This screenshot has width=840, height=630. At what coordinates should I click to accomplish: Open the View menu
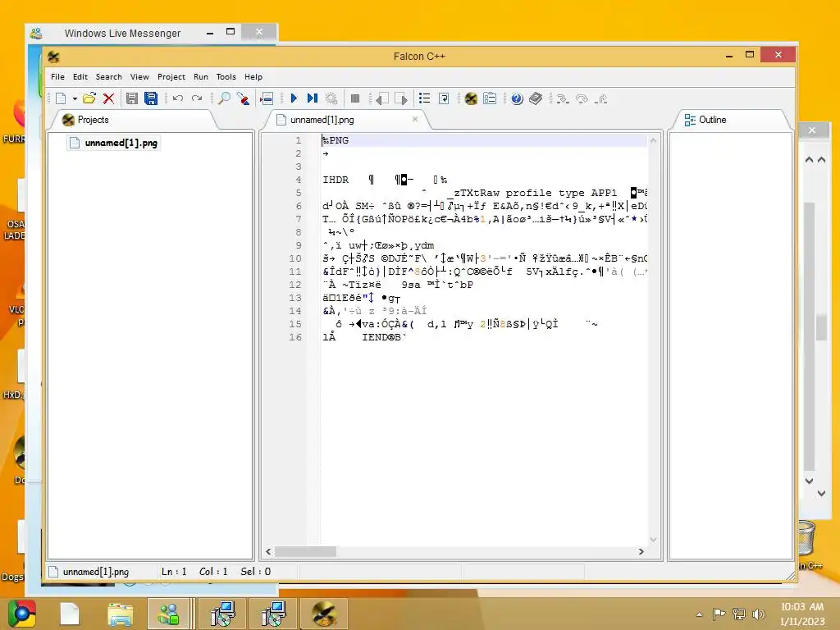[139, 76]
